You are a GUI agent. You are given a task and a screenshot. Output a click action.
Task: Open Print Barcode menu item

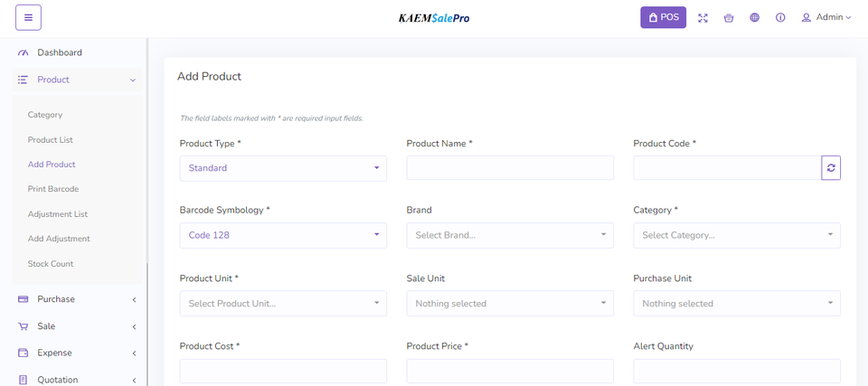(52, 189)
